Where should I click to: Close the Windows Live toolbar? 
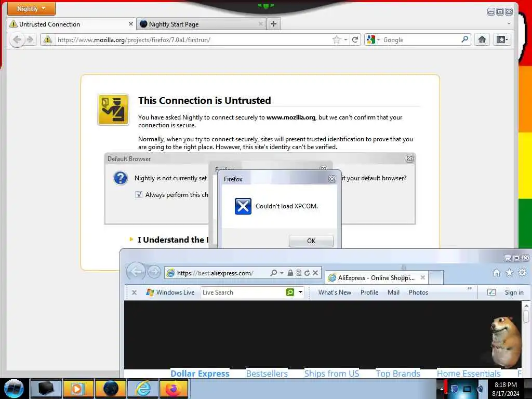point(134,292)
